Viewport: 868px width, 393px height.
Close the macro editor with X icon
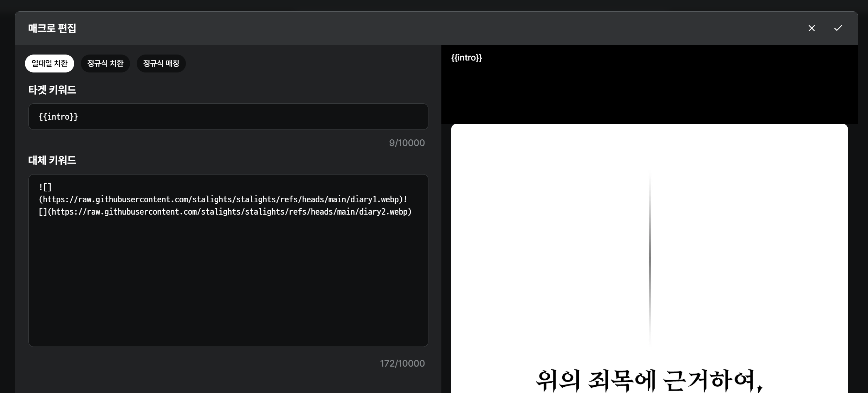click(x=811, y=28)
